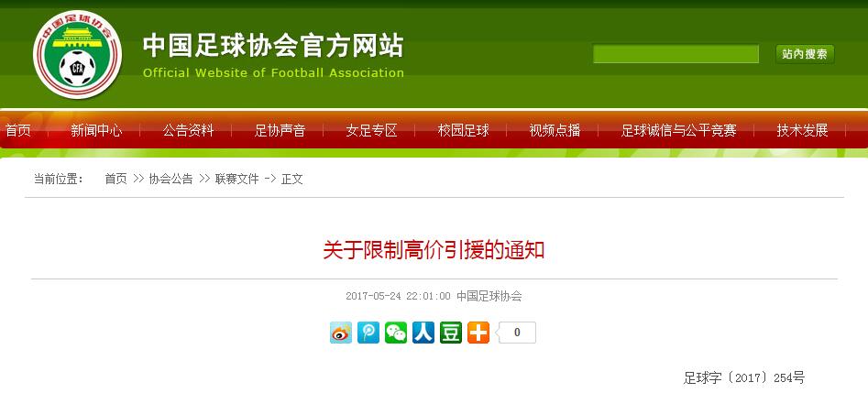
Task: Select the 校园足球 menu item
Action: click(464, 131)
